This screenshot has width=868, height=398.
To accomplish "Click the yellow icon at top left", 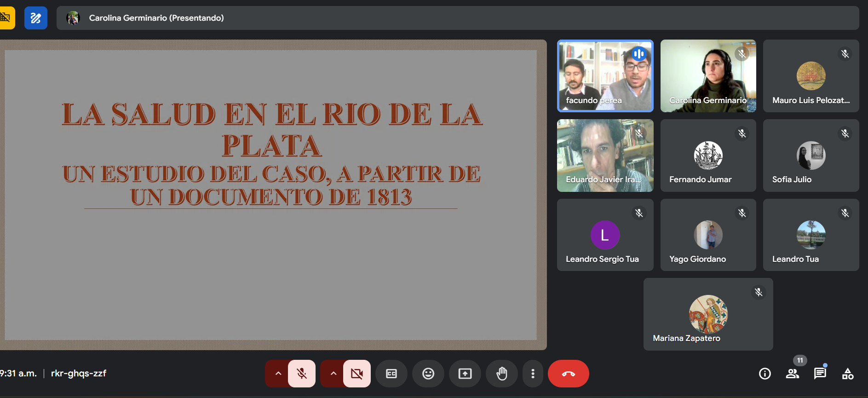I will point(6,18).
